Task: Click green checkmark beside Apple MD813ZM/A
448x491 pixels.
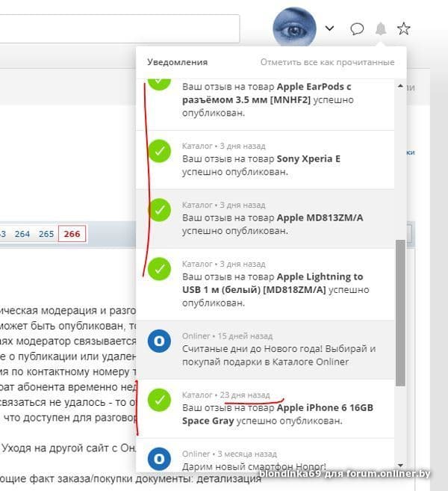Action: click(x=159, y=210)
